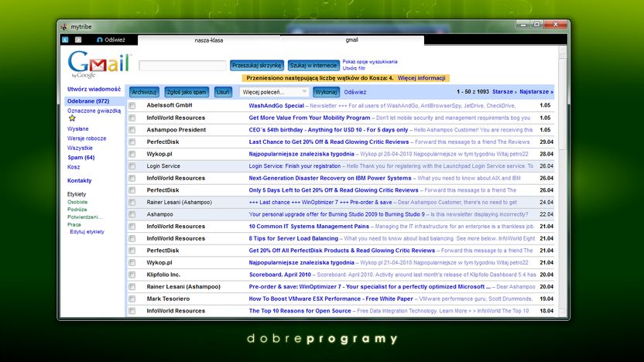The height and width of the screenshot is (362, 644).
Task: Open the Więcej informacji link
Action: (421, 78)
